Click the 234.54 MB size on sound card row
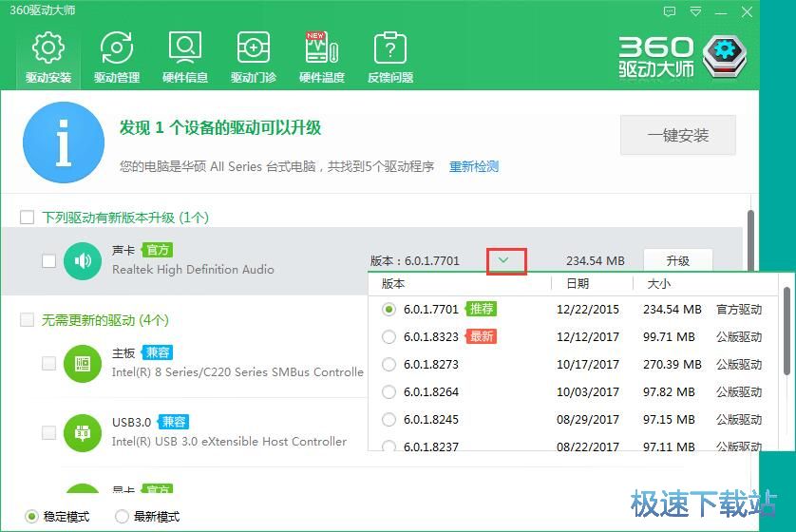 point(596,261)
